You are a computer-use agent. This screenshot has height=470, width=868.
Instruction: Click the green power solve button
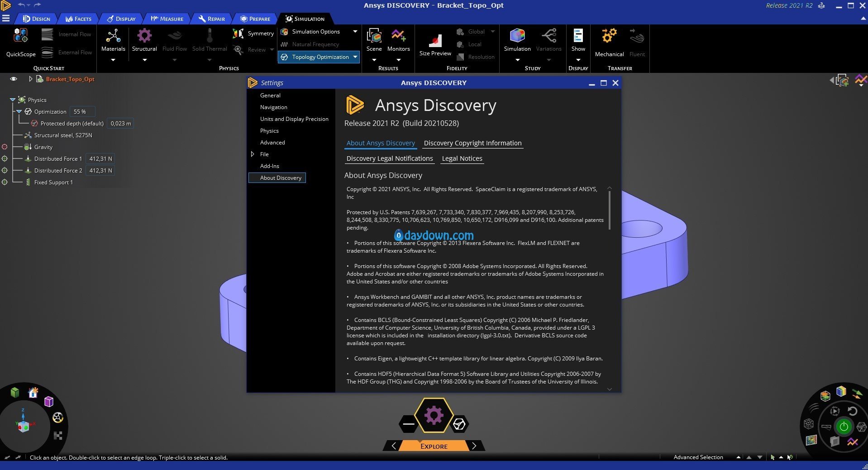(x=844, y=426)
